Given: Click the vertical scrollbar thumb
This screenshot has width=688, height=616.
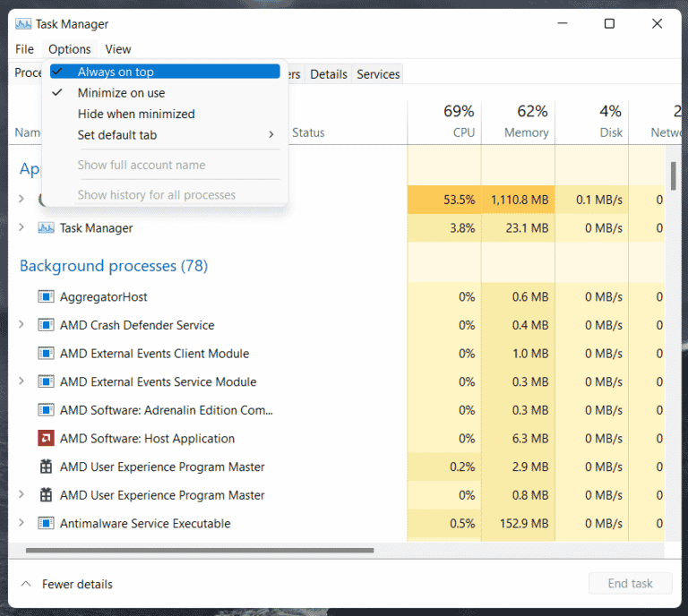Looking at the screenshot, I should pos(673,175).
